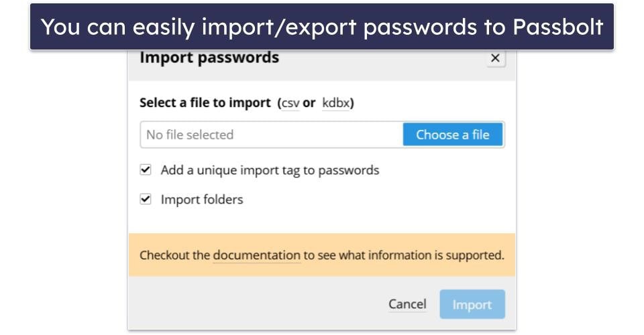Close the Import passwords dialog
Image resolution: width=644 pixels, height=335 pixels.
[496, 58]
